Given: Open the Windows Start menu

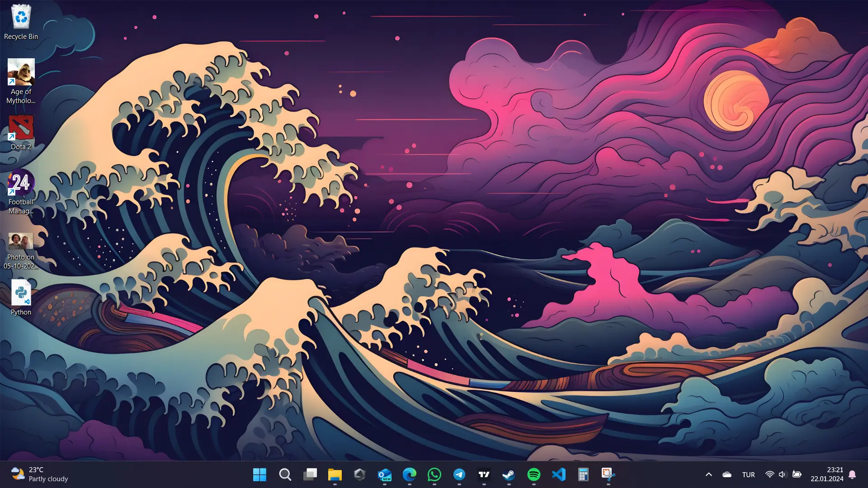Looking at the screenshot, I should (260, 474).
